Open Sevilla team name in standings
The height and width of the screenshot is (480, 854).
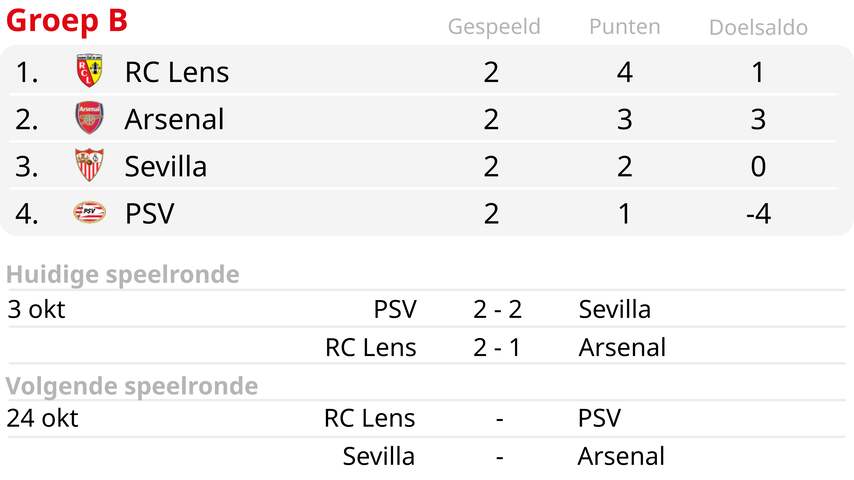[x=166, y=166]
